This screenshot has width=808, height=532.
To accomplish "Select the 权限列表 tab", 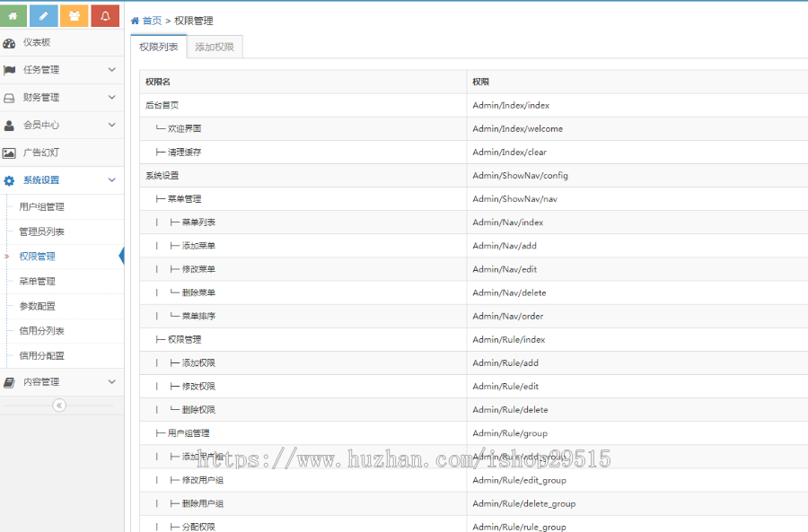I will point(158,48).
